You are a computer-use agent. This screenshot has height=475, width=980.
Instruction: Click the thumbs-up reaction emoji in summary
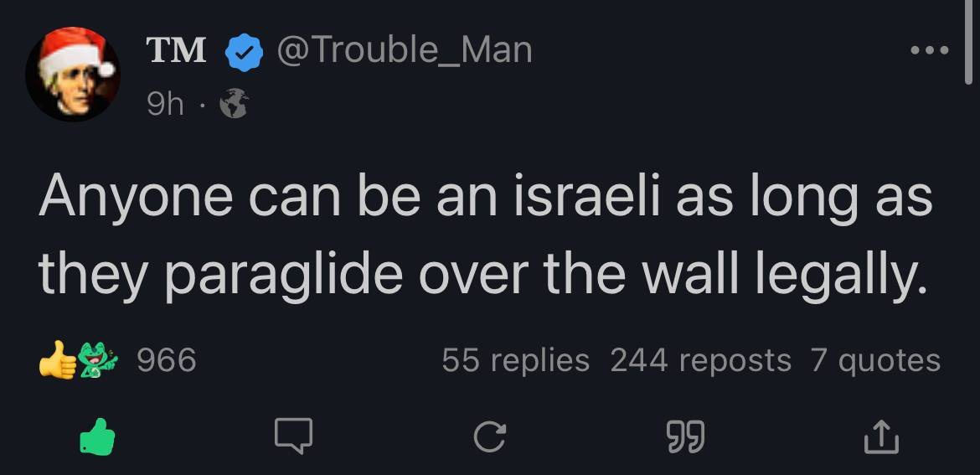tap(56, 361)
